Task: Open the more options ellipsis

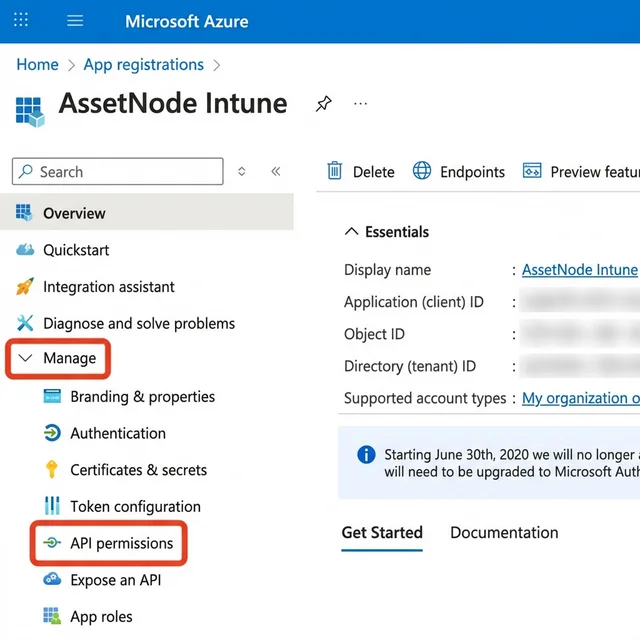Action: (x=360, y=104)
